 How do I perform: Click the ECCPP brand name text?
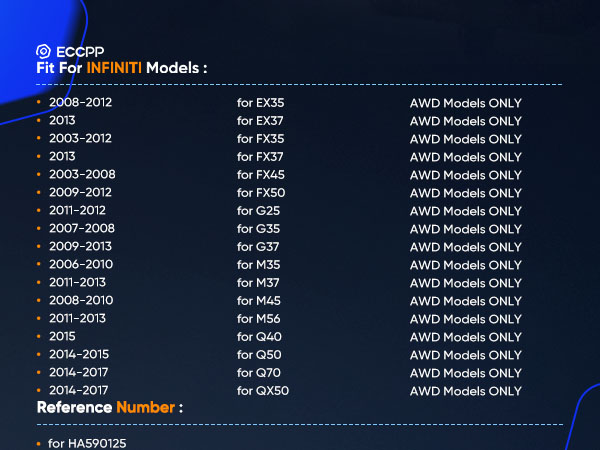[78, 51]
